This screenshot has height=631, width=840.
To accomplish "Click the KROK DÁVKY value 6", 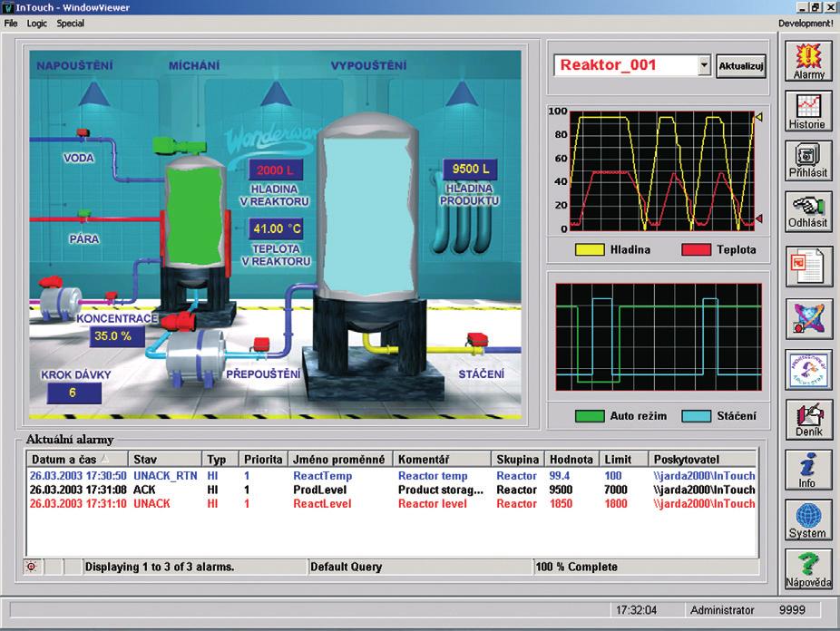I will click(73, 393).
